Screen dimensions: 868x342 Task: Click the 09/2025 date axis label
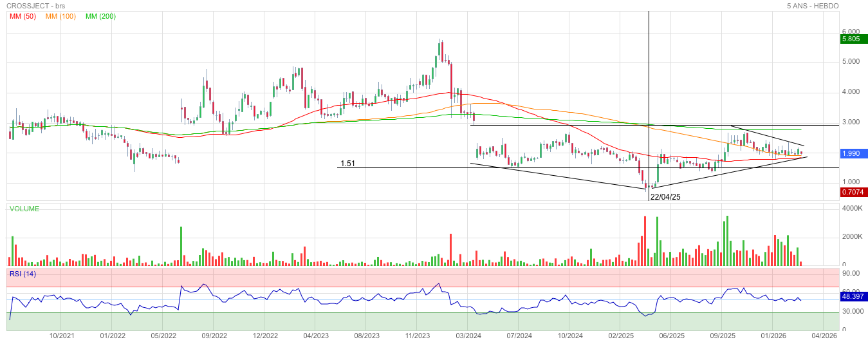[723, 336]
